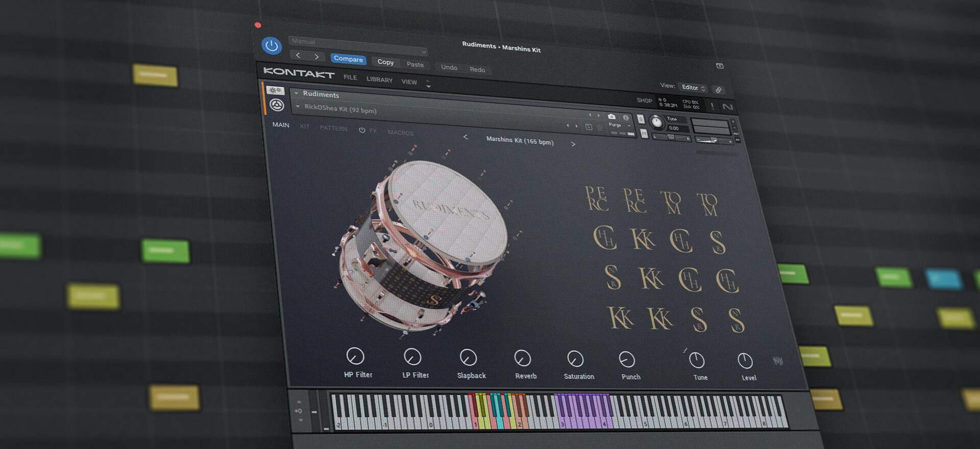This screenshot has width=980, height=449.
Task: Click the snowflake freeze icon in rack
Action: pos(276,90)
